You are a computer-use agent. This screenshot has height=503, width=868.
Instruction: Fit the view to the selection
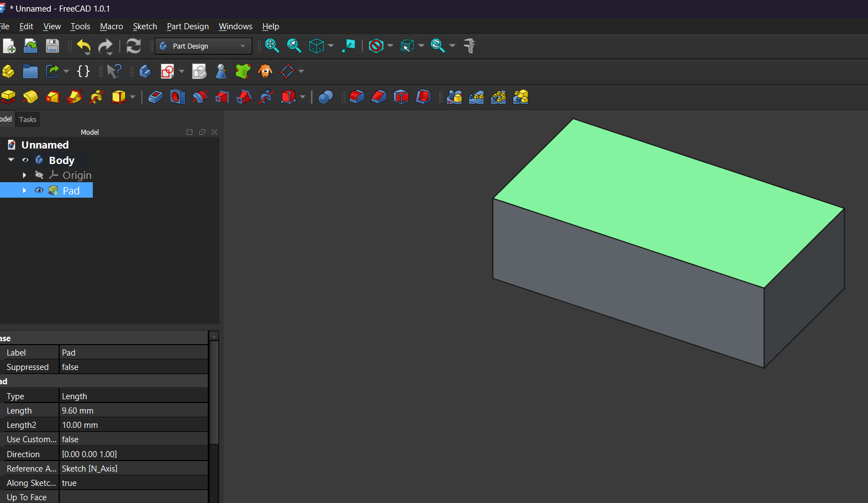tap(294, 46)
